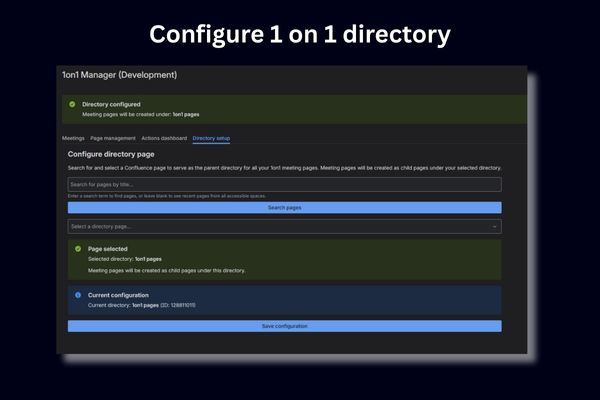Open the Actions dashboard tab
This screenshot has width=600, height=400.
(x=164, y=138)
